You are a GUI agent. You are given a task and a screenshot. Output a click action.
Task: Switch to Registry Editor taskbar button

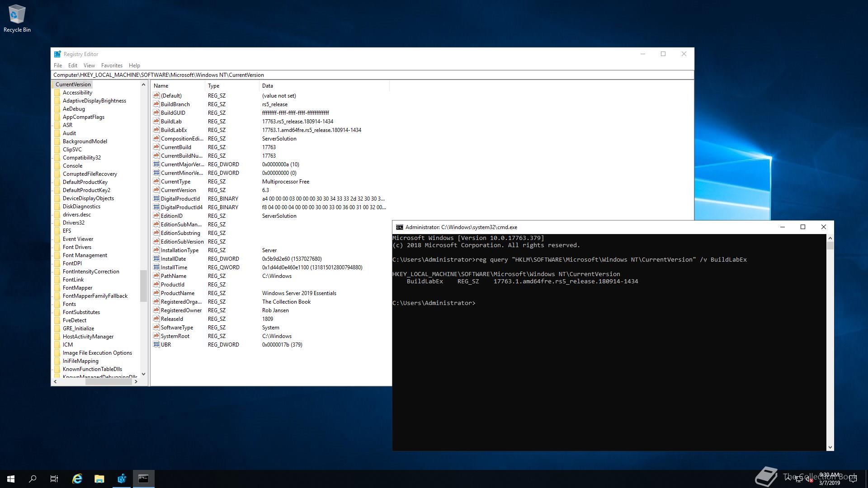122,479
